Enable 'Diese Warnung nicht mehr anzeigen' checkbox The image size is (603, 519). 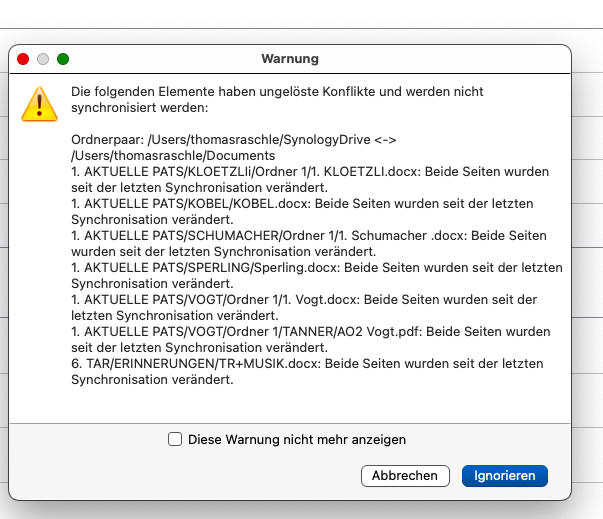pyautogui.click(x=175, y=439)
